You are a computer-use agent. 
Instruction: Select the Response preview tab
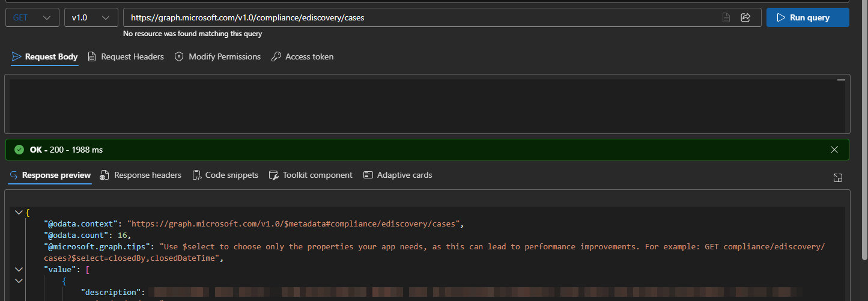tap(50, 175)
